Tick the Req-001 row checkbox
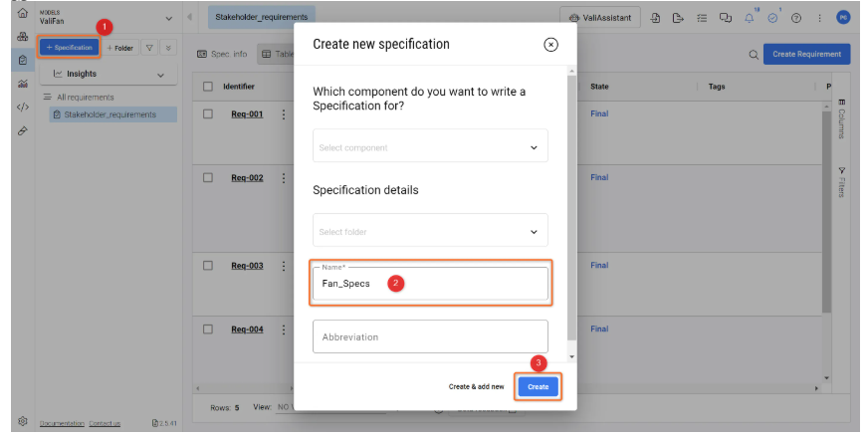The width and height of the screenshot is (868, 436). pos(209,114)
